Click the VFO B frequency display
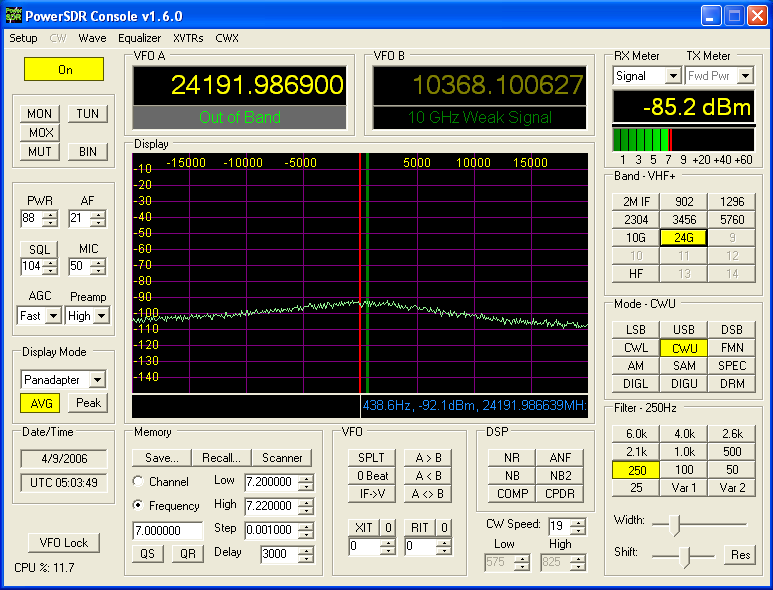The width and height of the screenshot is (773, 590). pos(479,85)
